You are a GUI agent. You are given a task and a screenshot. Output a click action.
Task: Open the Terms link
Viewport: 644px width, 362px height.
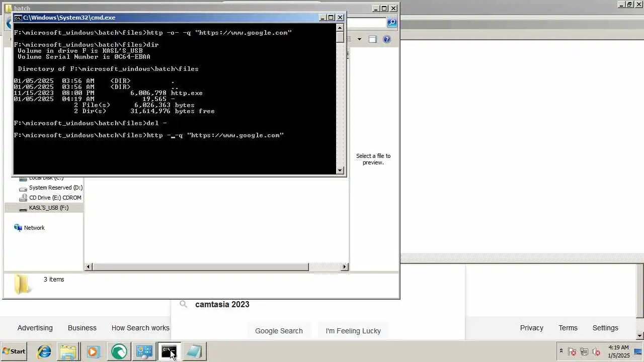click(568, 328)
